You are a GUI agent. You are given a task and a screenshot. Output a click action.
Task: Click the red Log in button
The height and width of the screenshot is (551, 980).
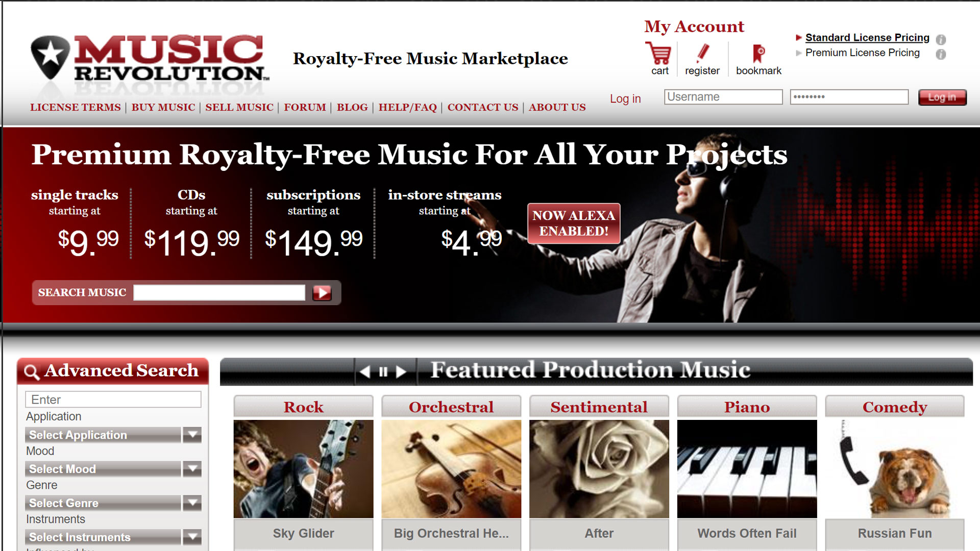click(942, 97)
